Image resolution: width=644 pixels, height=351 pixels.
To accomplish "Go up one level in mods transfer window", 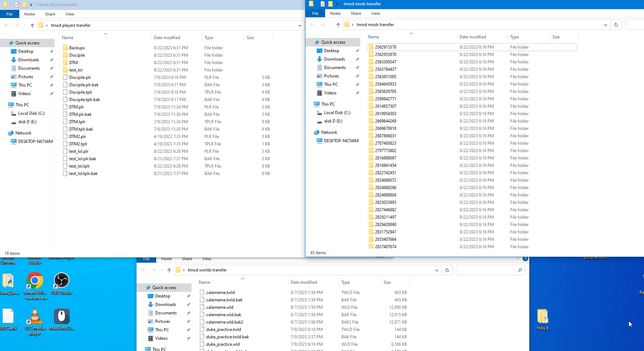I will [338, 25].
